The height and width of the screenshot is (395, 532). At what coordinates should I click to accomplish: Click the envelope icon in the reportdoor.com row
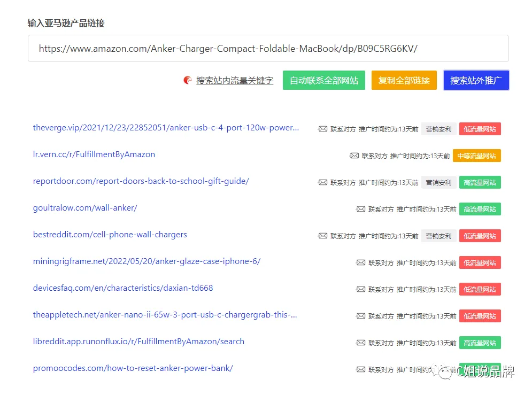tap(322, 182)
